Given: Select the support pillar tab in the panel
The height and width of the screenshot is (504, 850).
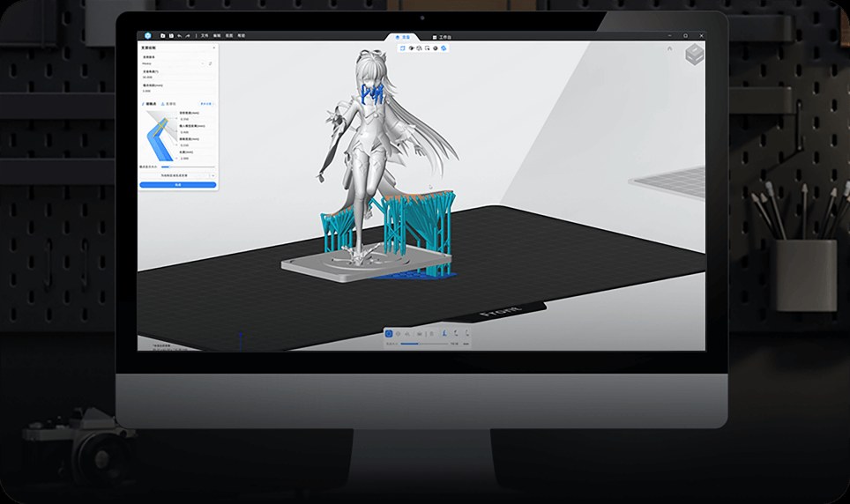Looking at the screenshot, I should (168, 103).
